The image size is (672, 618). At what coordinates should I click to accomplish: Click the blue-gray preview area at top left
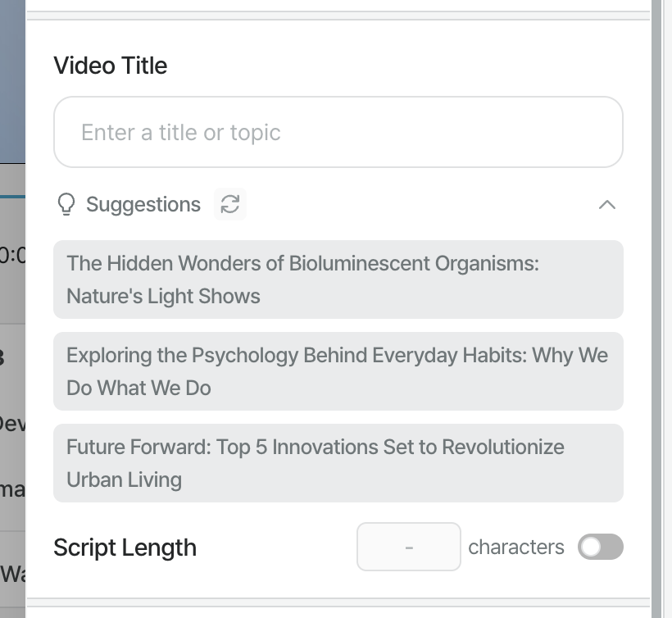pos(12,82)
